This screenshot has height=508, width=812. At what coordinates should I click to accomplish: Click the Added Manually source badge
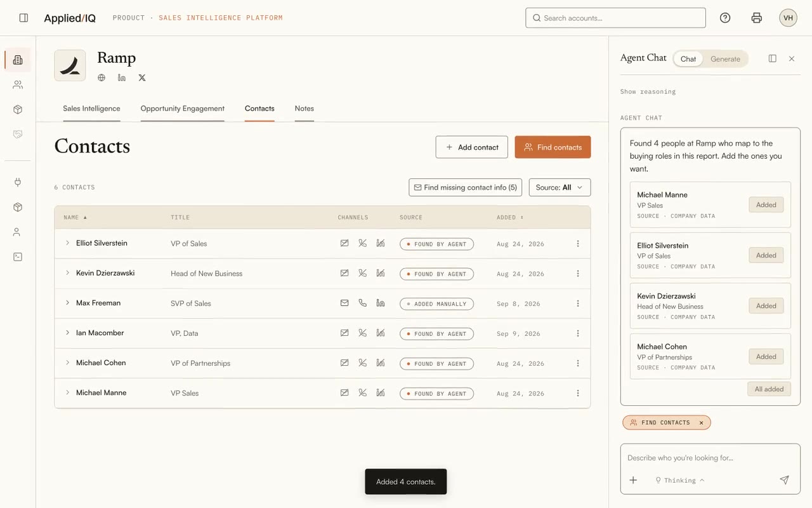click(x=436, y=304)
